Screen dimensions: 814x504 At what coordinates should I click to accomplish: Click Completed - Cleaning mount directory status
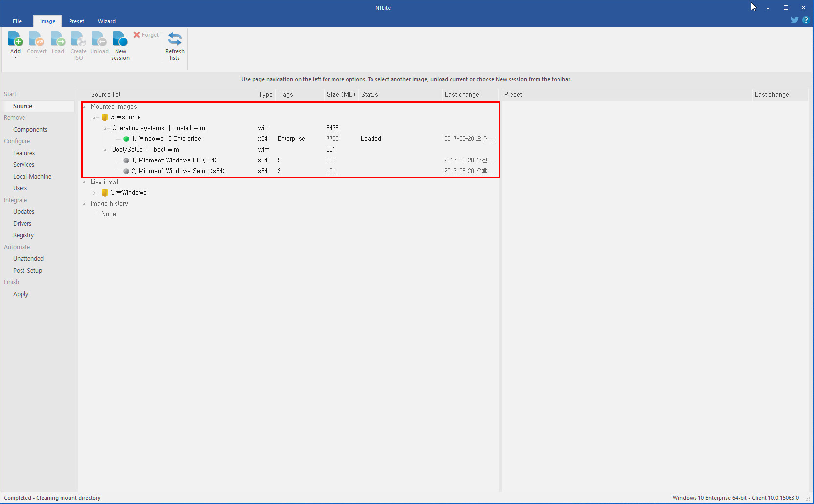52,498
